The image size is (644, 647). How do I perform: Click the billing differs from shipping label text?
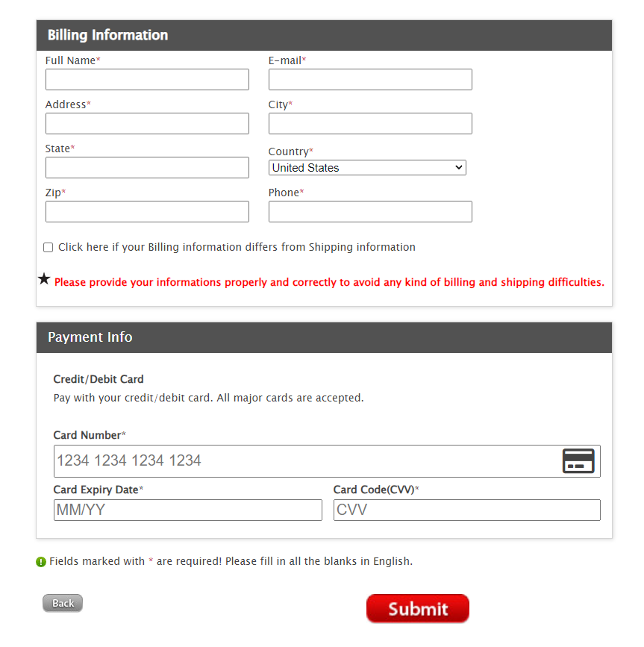pyautogui.click(x=237, y=247)
